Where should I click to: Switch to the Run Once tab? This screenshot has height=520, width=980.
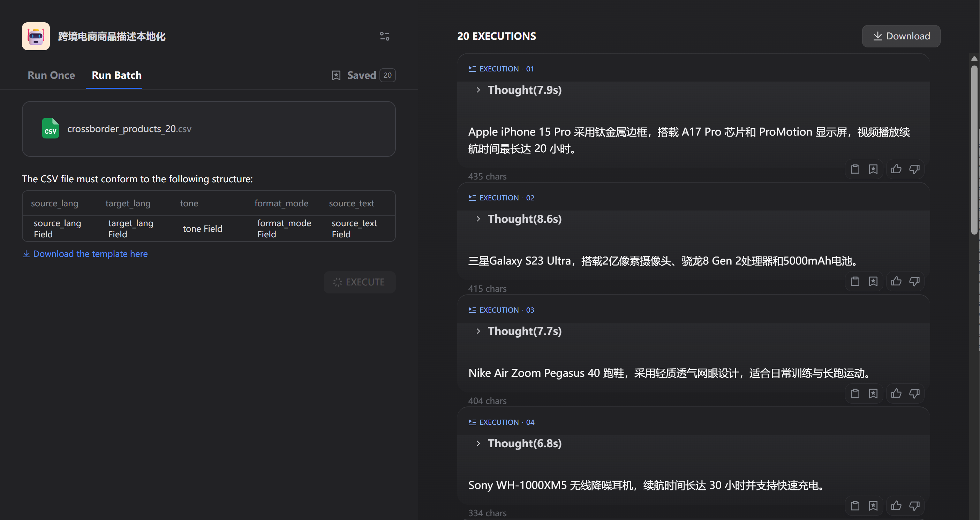coord(51,75)
